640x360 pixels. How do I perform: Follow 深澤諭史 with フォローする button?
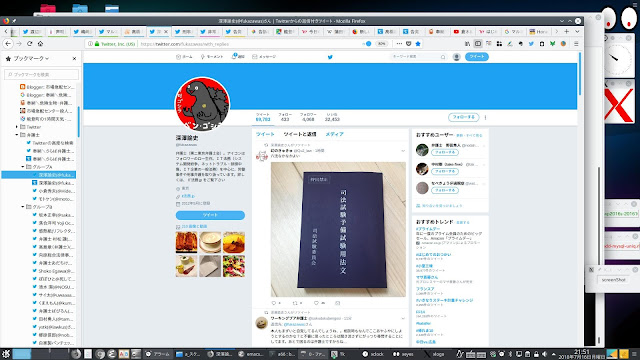[463, 117]
